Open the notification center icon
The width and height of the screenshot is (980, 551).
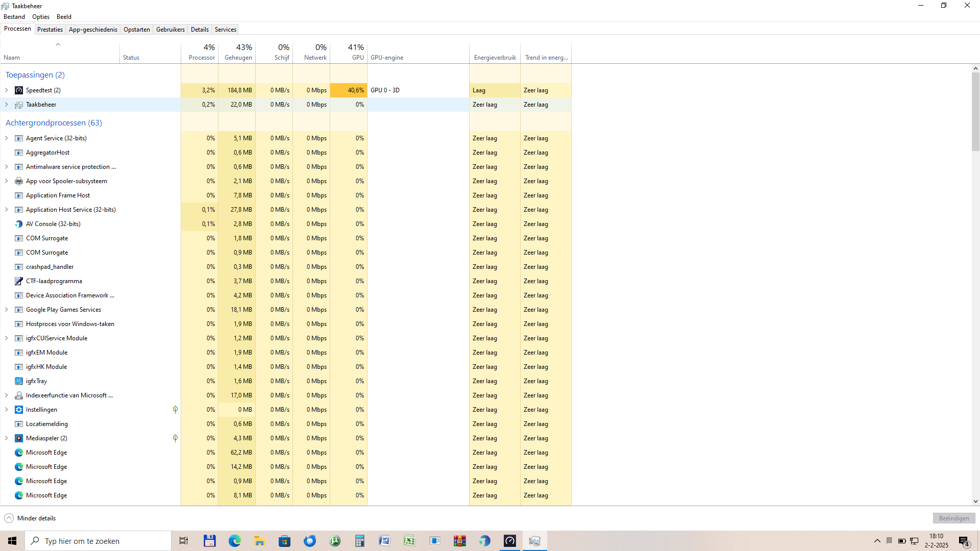pos(964,541)
